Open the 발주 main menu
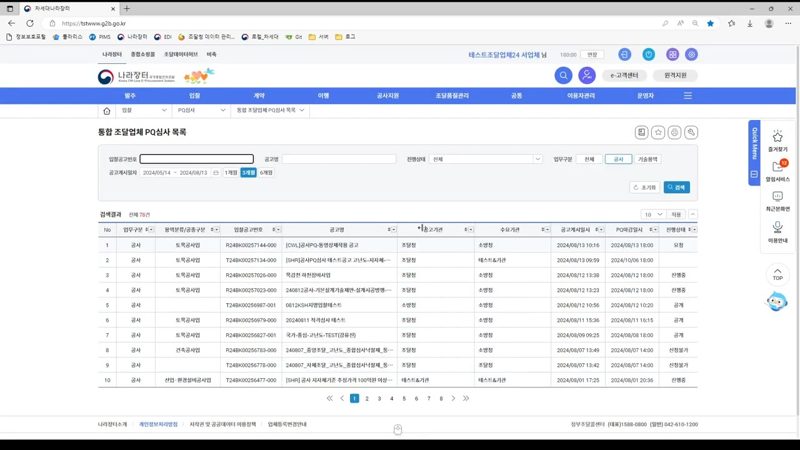 pos(130,96)
